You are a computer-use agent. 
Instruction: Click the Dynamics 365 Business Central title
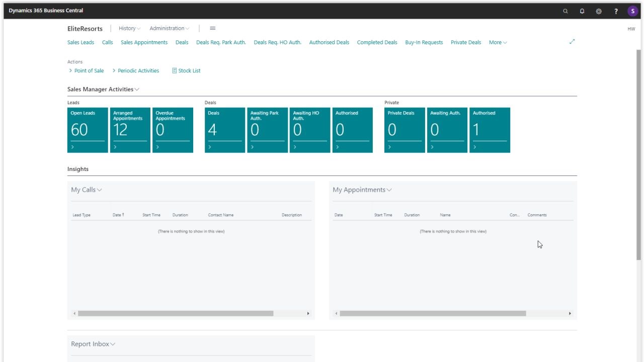pyautogui.click(x=46, y=11)
